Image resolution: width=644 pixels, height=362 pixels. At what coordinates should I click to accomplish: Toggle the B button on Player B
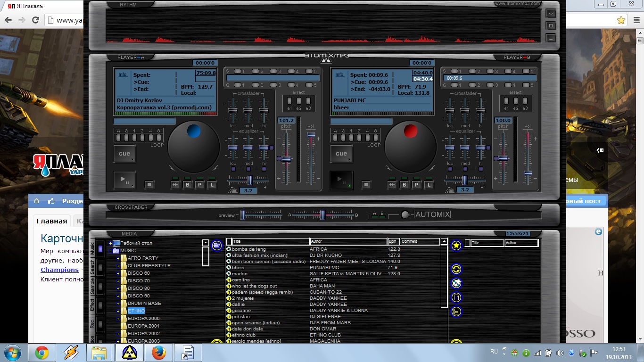click(405, 185)
